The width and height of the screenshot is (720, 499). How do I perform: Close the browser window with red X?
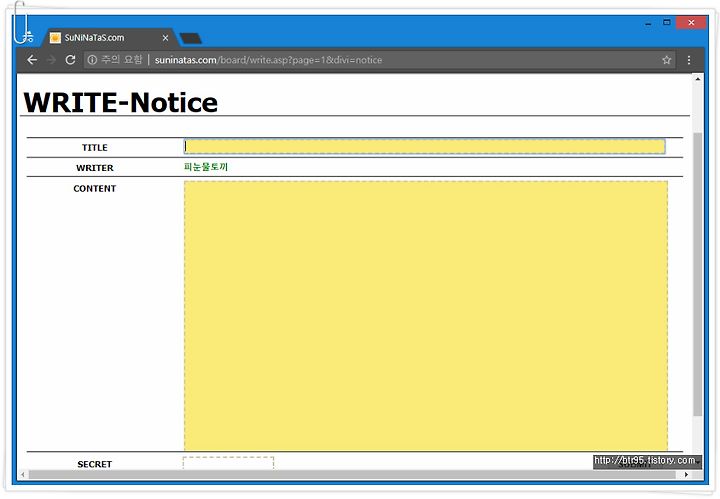click(691, 22)
